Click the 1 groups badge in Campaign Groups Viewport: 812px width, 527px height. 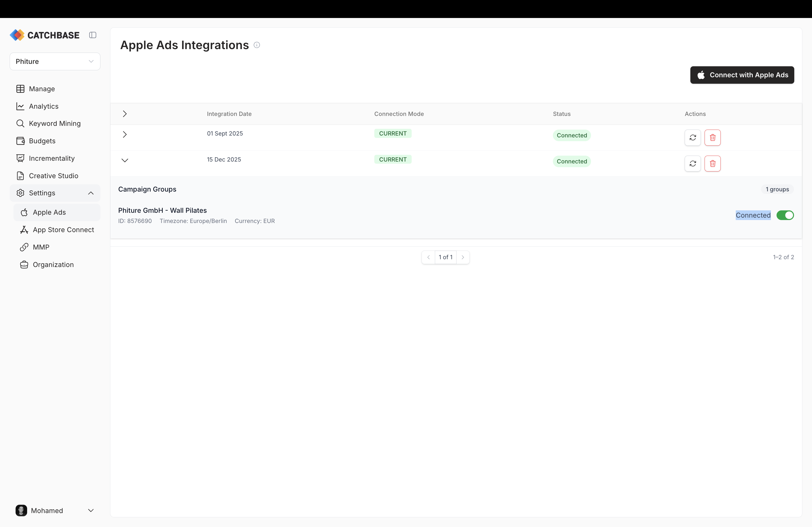tap(777, 189)
